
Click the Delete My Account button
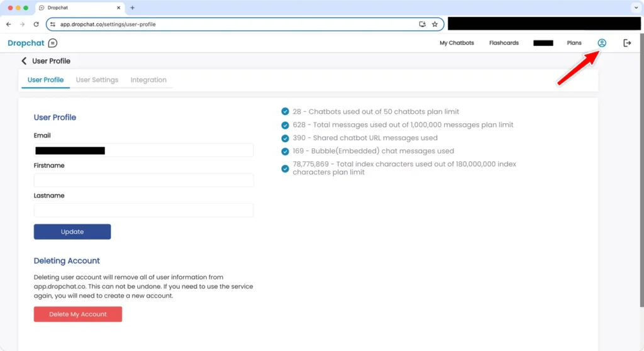click(x=77, y=314)
